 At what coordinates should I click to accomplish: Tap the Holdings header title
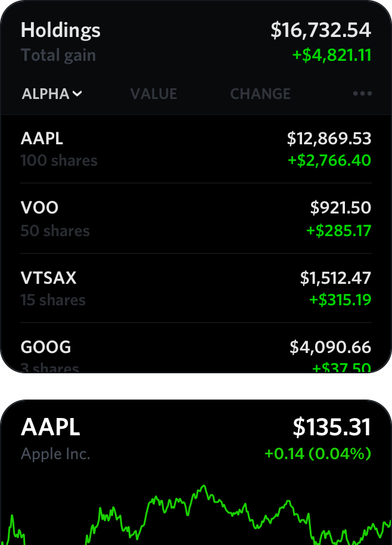[60, 30]
